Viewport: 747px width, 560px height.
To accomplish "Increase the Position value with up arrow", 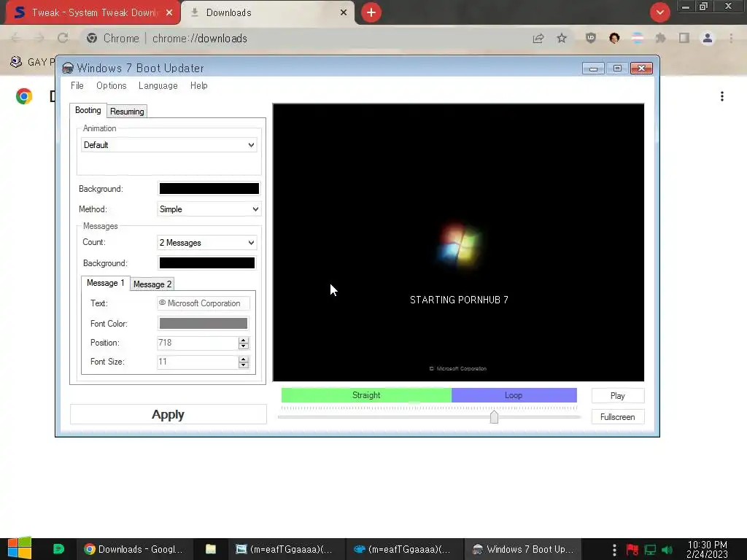I will pyautogui.click(x=244, y=340).
